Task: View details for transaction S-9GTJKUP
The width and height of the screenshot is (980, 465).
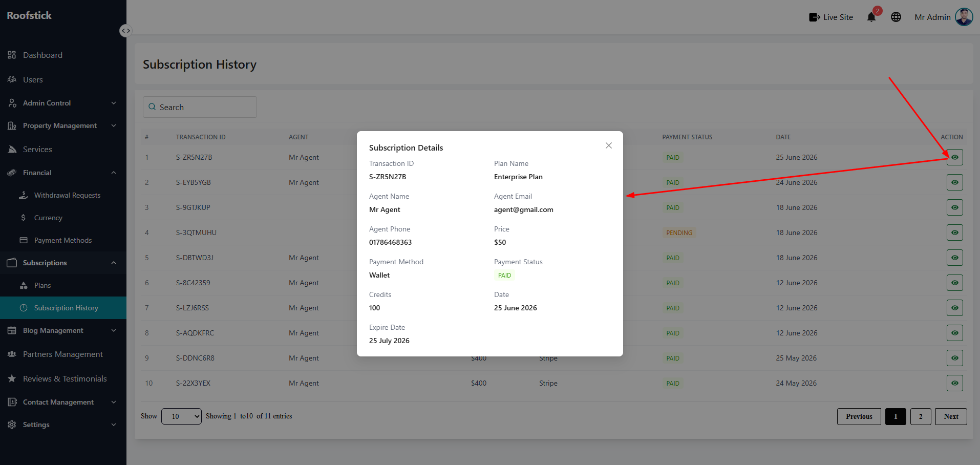Action: (955, 207)
